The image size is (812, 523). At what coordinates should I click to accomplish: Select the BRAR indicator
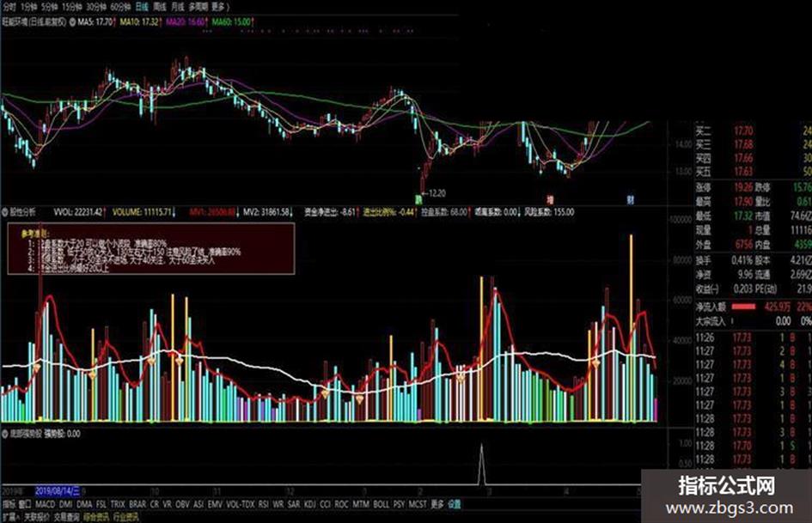(x=137, y=503)
